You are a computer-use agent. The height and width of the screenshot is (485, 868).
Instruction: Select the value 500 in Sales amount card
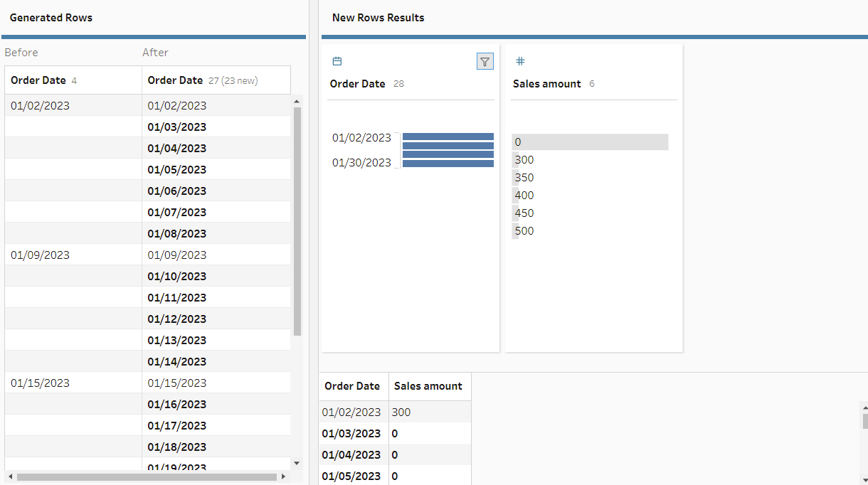pos(524,231)
